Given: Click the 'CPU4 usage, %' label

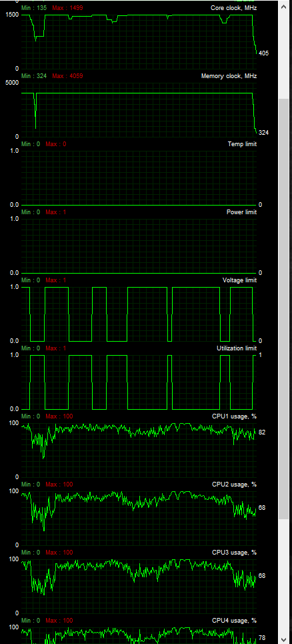Looking at the screenshot, I should coord(234,621).
